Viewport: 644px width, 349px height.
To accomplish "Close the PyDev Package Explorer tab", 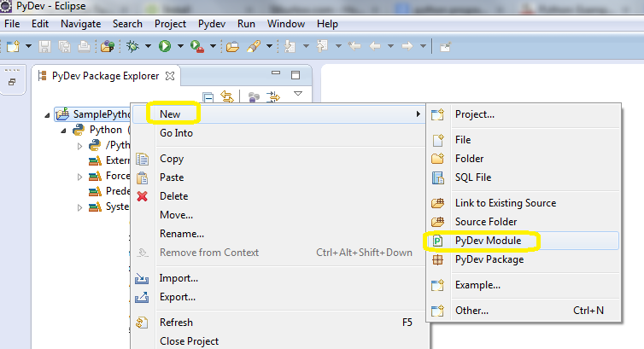I will (170, 76).
